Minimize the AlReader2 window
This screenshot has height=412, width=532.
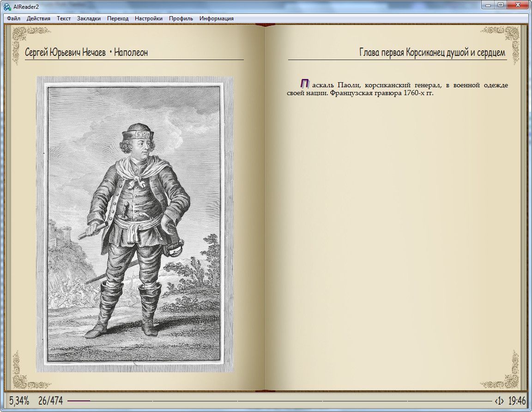point(488,5)
